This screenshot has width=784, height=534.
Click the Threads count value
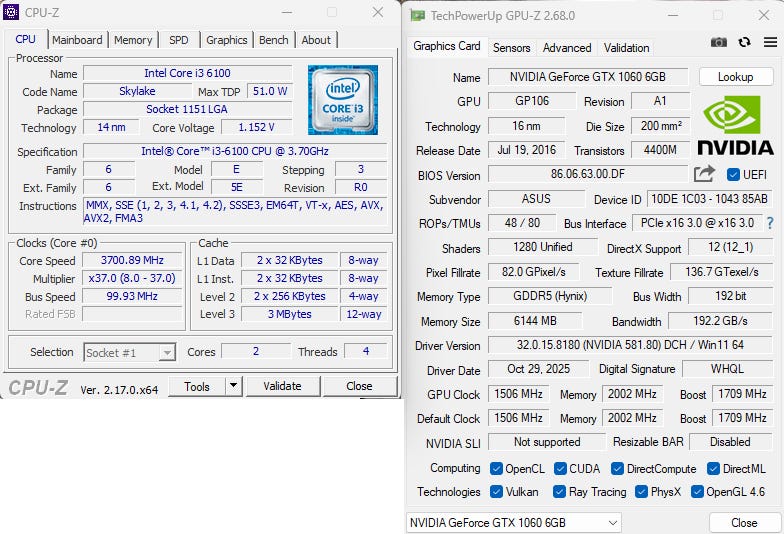click(x=366, y=352)
